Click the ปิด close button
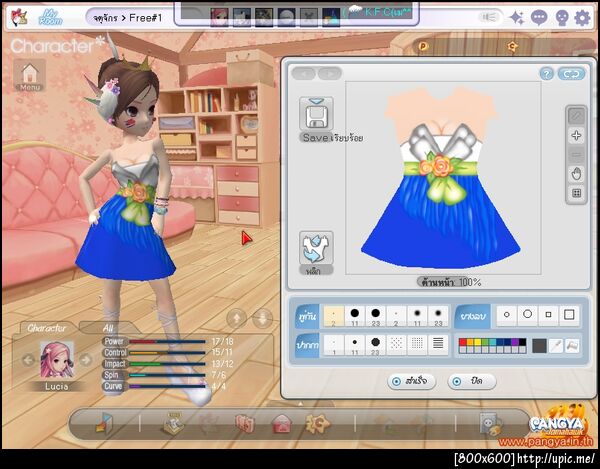The width and height of the screenshot is (600, 469). pos(472,381)
